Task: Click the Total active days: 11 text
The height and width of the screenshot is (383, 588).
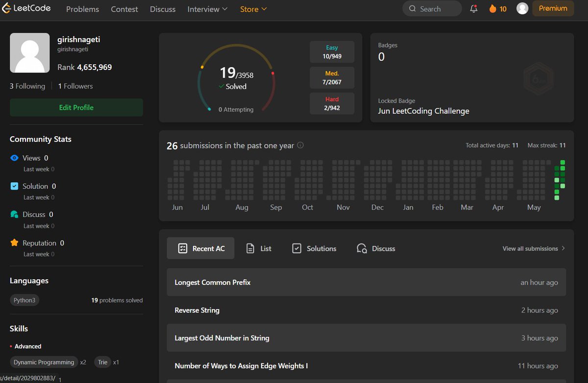Action: point(492,145)
